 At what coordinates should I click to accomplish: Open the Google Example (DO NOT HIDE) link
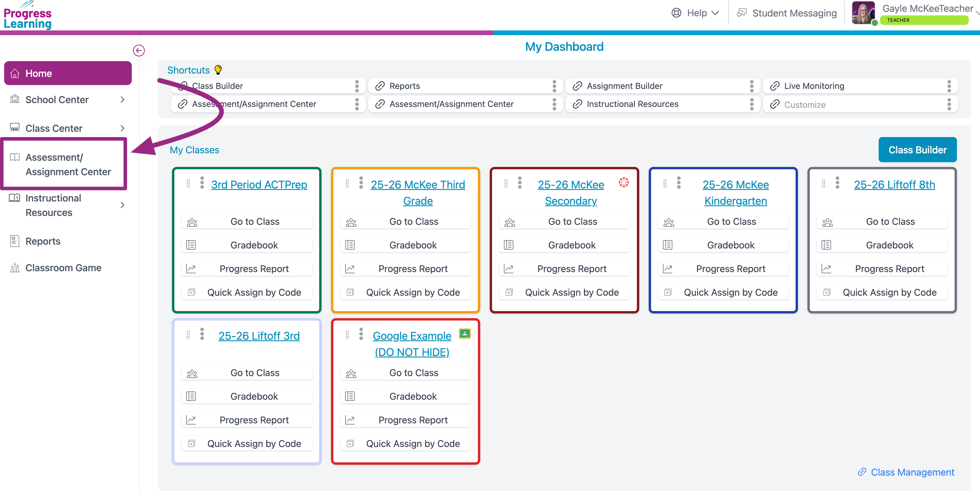tap(412, 344)
